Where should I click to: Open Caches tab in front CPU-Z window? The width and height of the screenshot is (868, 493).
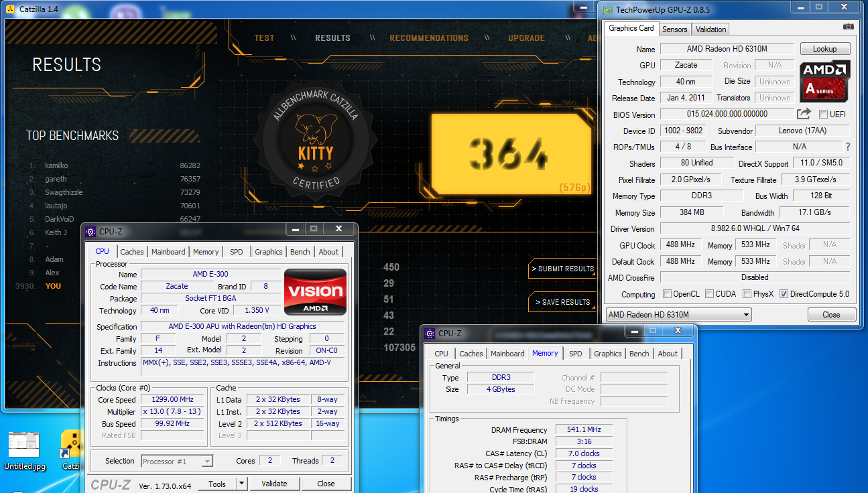coord(132,252)
